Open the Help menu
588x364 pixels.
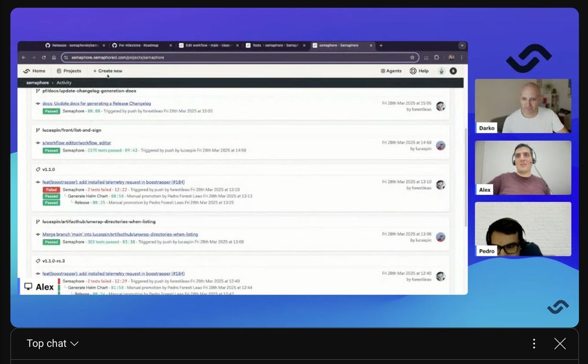pyautogui.click(x=419, y=71)
